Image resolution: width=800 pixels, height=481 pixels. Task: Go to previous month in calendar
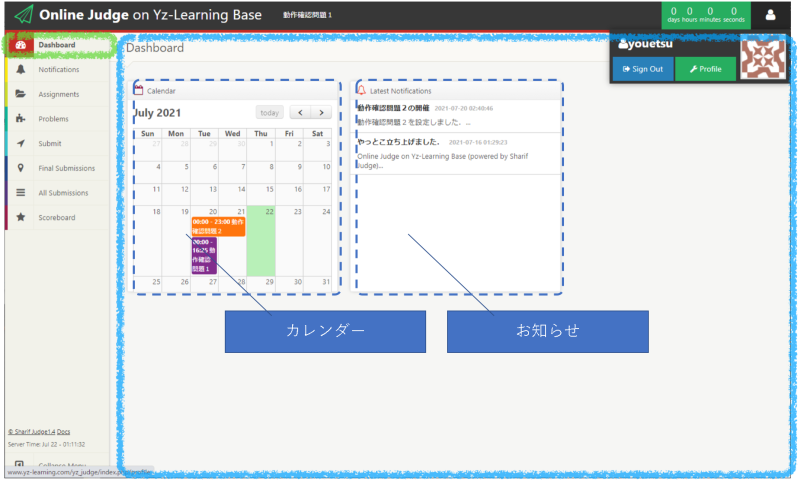point(301,113)
